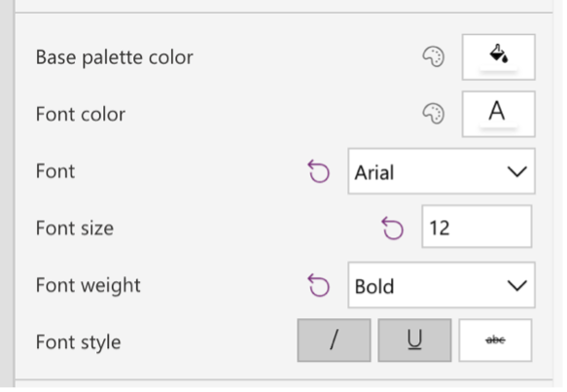Click the Base palette color label
Screen dimensions: 567x392
[x=114, y=57]
